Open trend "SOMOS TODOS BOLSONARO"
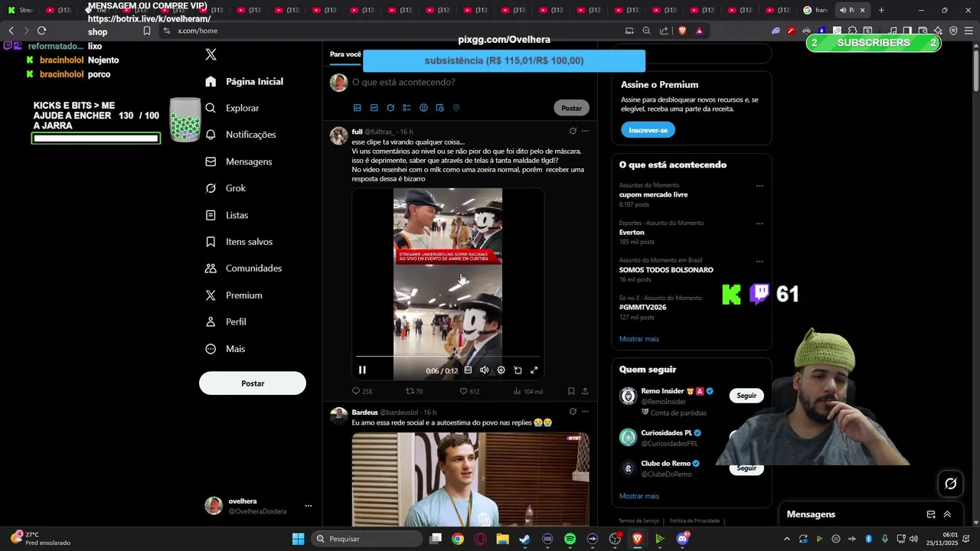 click(666, 270)
